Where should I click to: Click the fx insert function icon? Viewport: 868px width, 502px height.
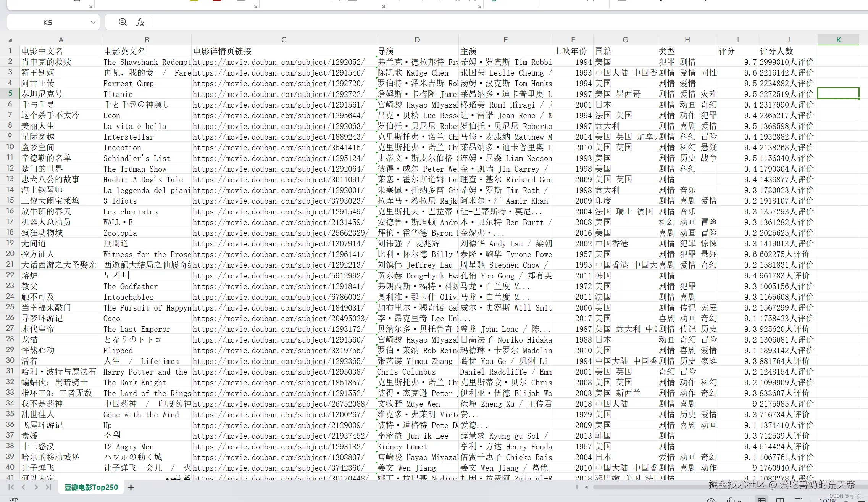pyautogui.click(x=140, y=23)
